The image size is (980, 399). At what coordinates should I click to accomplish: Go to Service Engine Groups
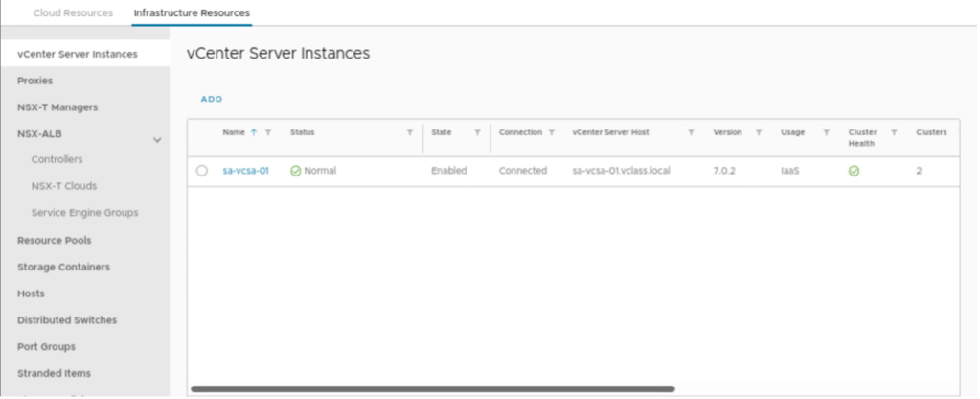click(84, 212)
